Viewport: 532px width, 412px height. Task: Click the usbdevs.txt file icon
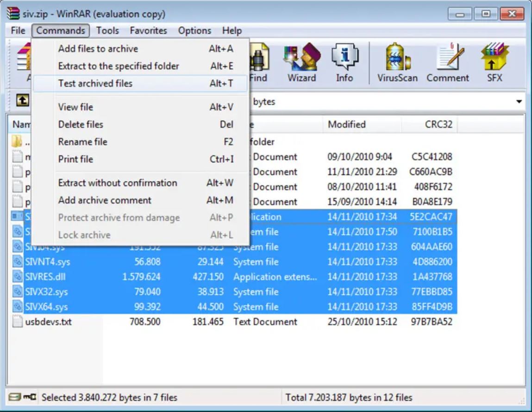[17, 321]
